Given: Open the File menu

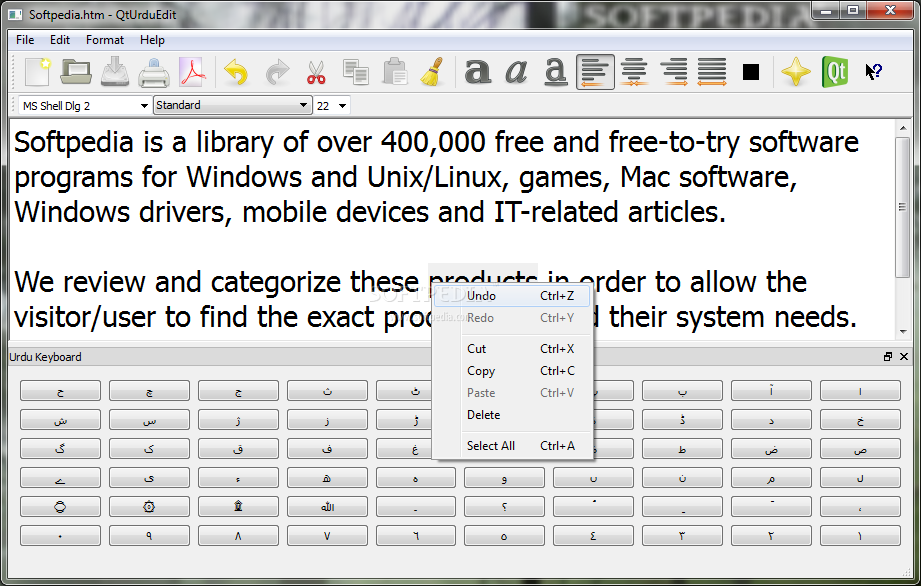Looking at the screenshot, I should coord(25,40).
